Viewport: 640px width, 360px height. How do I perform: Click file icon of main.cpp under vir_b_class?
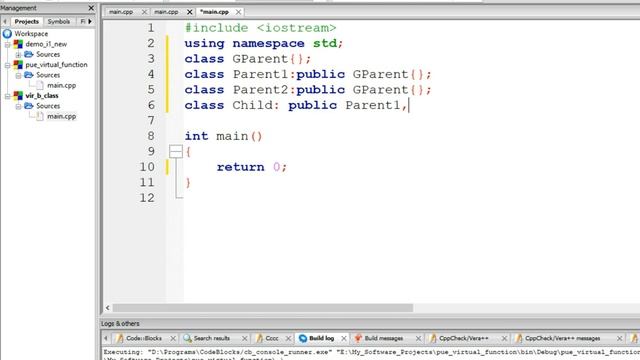40,116
